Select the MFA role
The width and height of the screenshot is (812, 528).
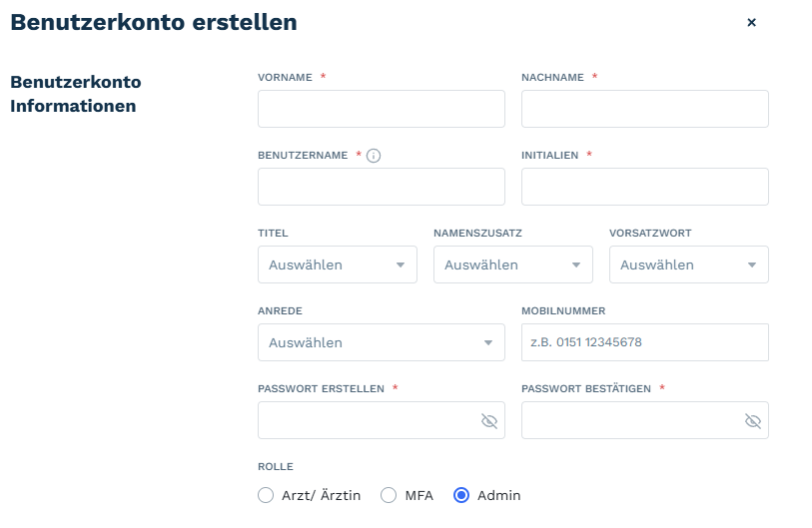pyautogui.click(x=389, y=495)
